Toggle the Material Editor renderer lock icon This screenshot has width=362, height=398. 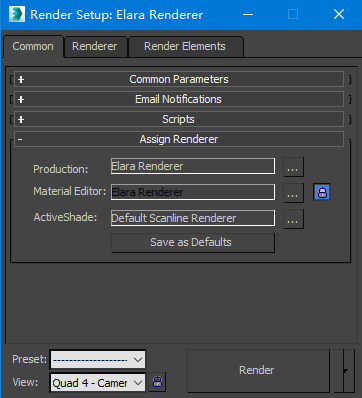pos(322,192)
